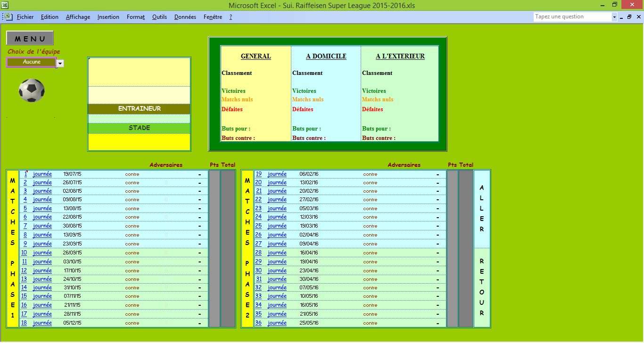Image resolution: width=644 pixels, height=343 pixels.
Task: Minimize the inner workbook window
Action: coord(621,17)
